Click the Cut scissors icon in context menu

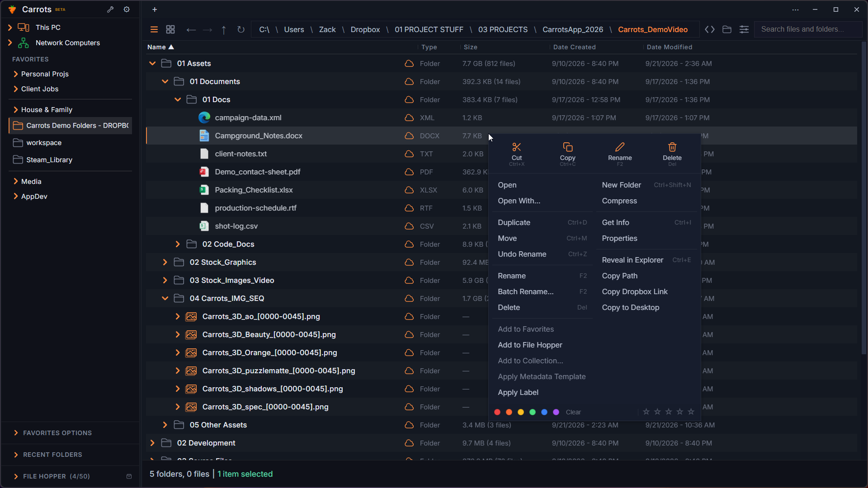tap(517, 147)
